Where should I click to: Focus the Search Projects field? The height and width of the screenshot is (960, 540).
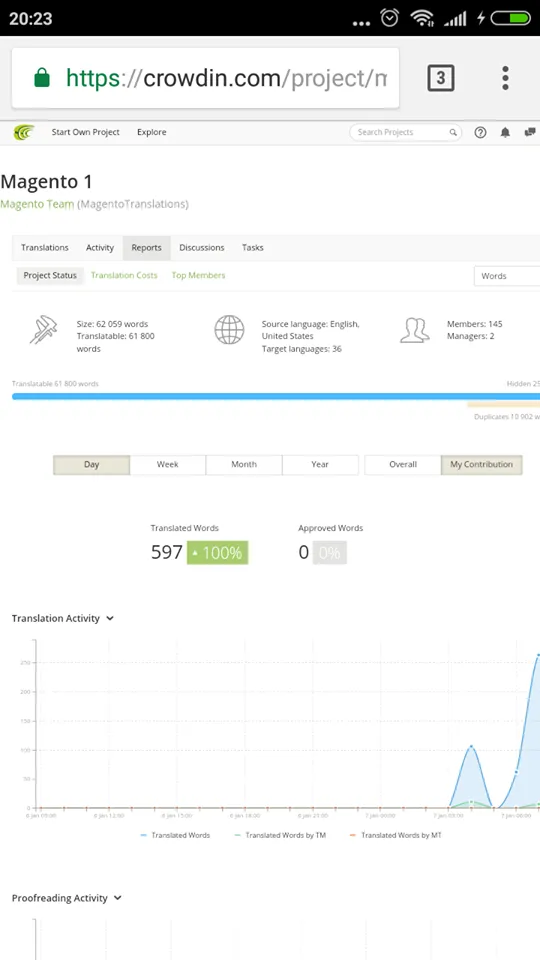coord(405,132)
